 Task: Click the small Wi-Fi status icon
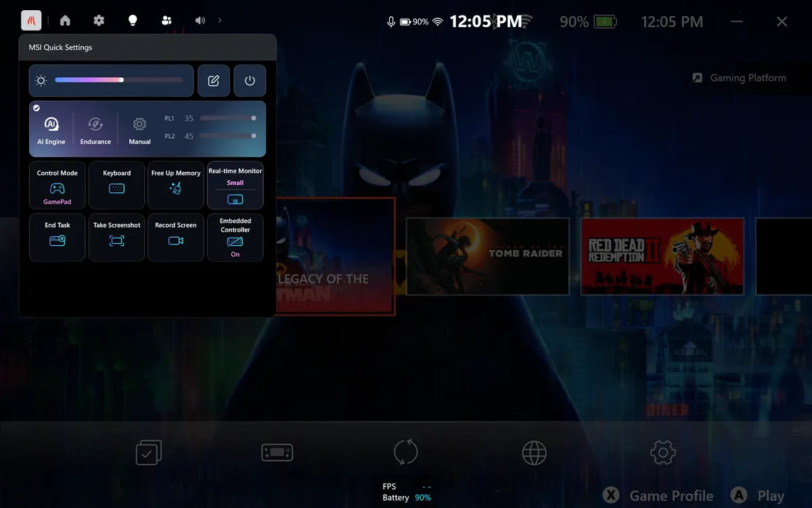click(438, 22)
